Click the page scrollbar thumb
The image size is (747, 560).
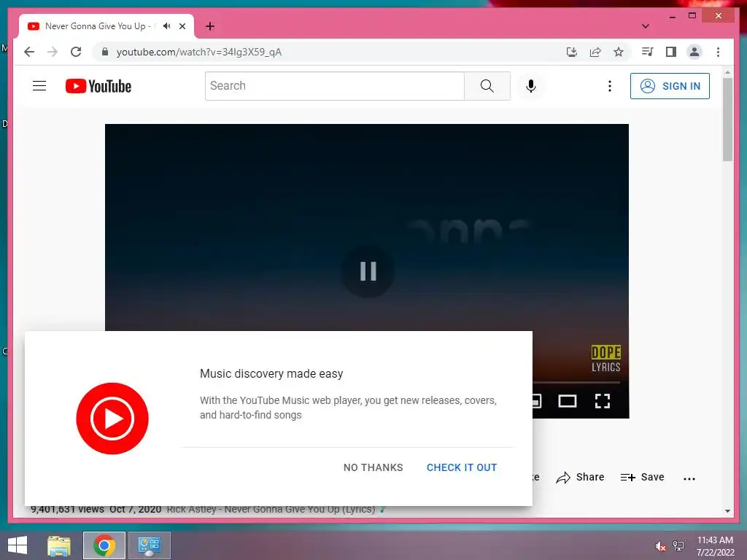point(727,120)
